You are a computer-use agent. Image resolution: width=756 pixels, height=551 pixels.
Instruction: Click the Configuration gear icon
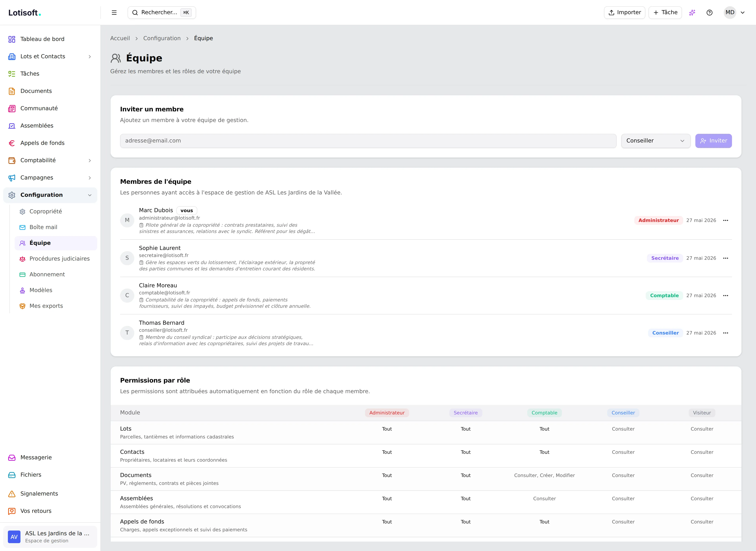click(12, 195)
